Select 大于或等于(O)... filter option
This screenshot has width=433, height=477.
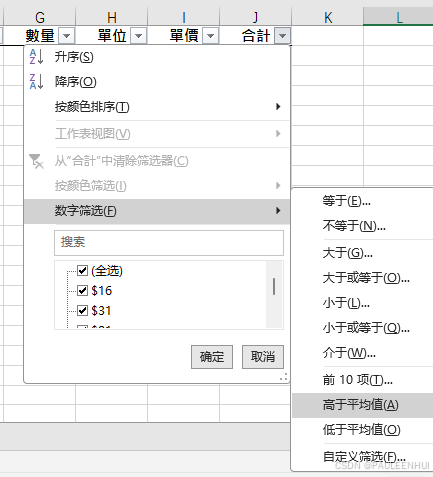click(x=362, y=278)
